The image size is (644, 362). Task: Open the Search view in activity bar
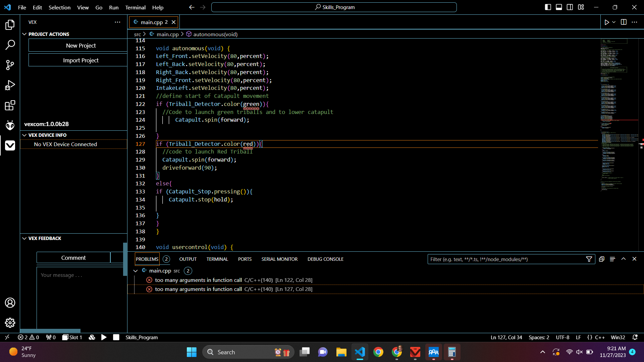pos(10,45)
